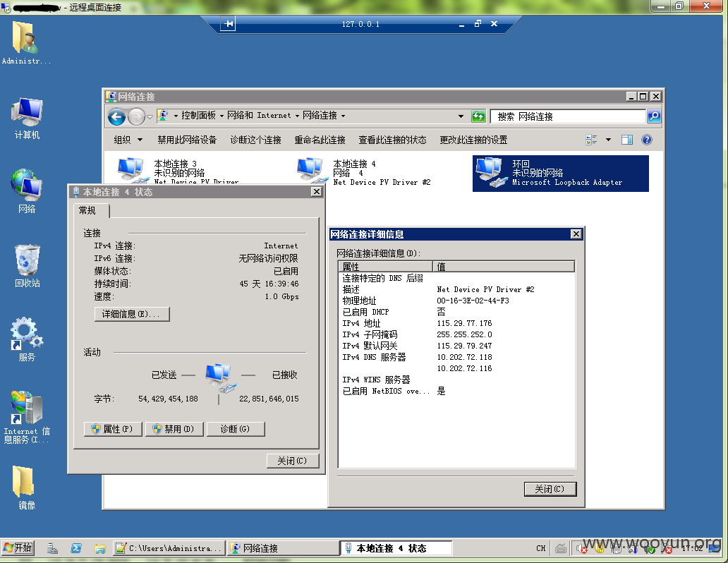Click 诊断这个连接 in the toolbar
Screen dimensions: 728x563
tap(256, 140)
